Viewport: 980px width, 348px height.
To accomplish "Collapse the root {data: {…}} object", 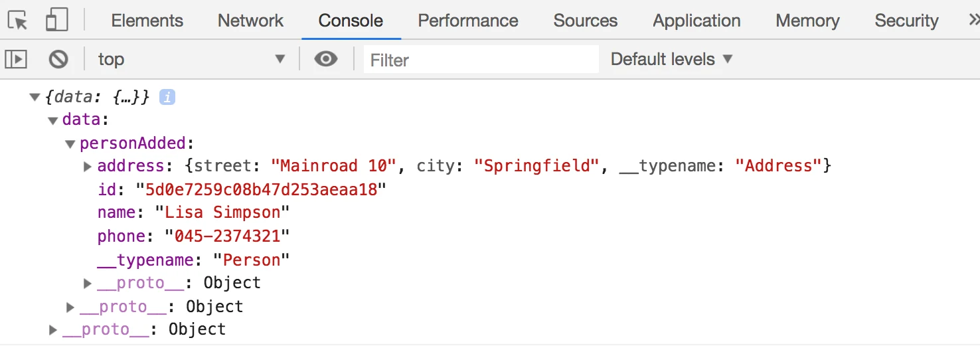I will click(x=35, y=98).
